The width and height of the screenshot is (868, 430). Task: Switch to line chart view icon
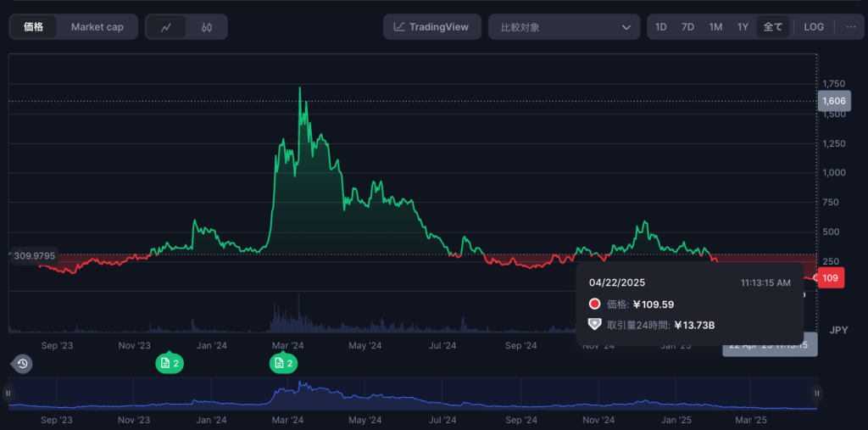pos(166,27)
